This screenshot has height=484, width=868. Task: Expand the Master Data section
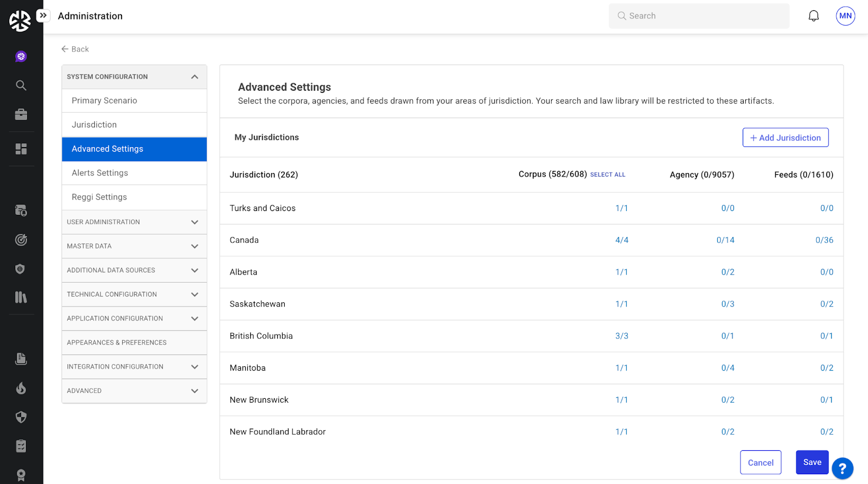[x=194, y=246]
